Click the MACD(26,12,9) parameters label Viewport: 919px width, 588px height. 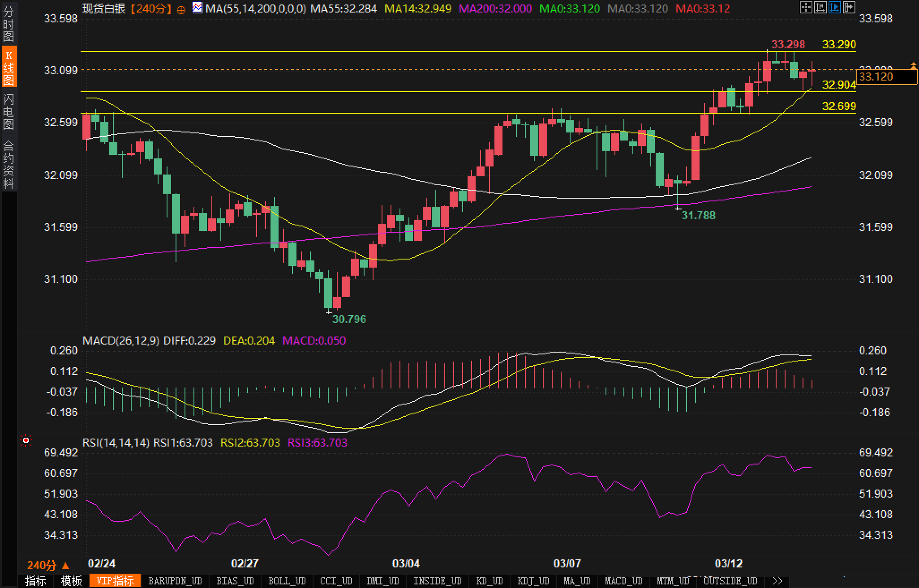[121, 341]
